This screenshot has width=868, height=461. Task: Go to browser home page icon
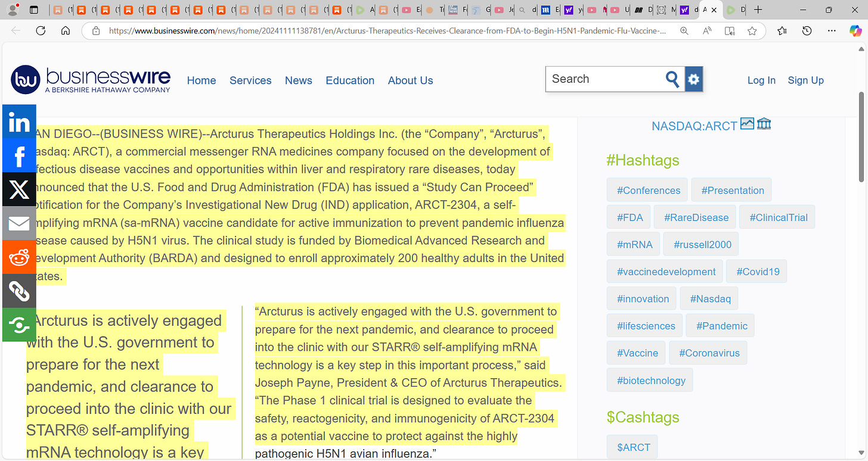(x=66, y=31)
